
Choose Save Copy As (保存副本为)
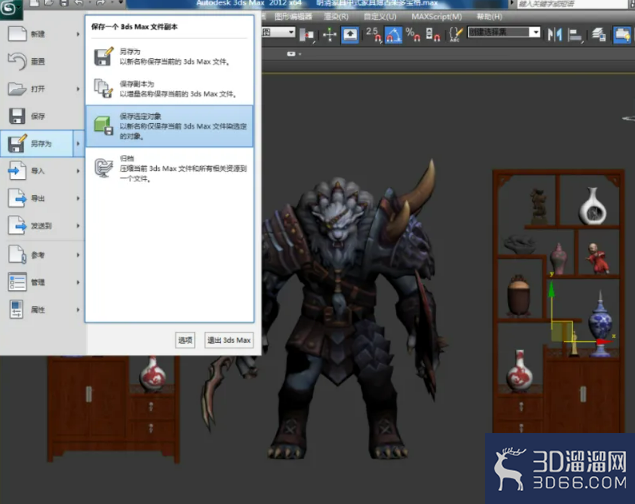(x=169, y=89)
